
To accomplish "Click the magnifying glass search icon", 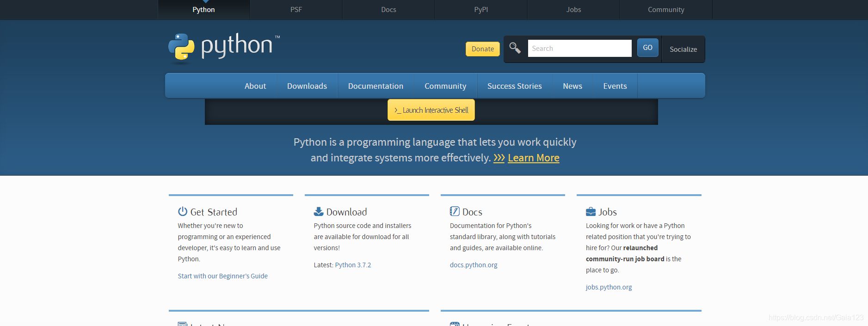I will [x=515, y=48].
